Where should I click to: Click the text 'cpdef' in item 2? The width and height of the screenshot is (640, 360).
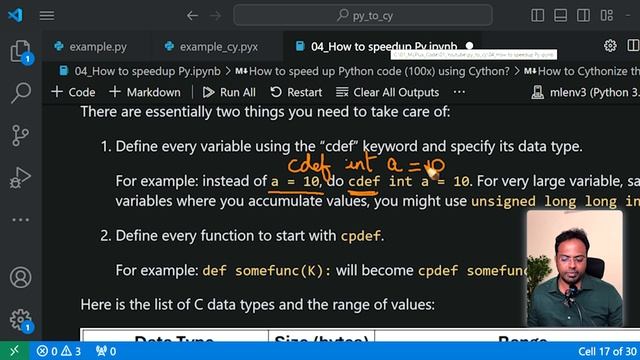tap(360, 236)
